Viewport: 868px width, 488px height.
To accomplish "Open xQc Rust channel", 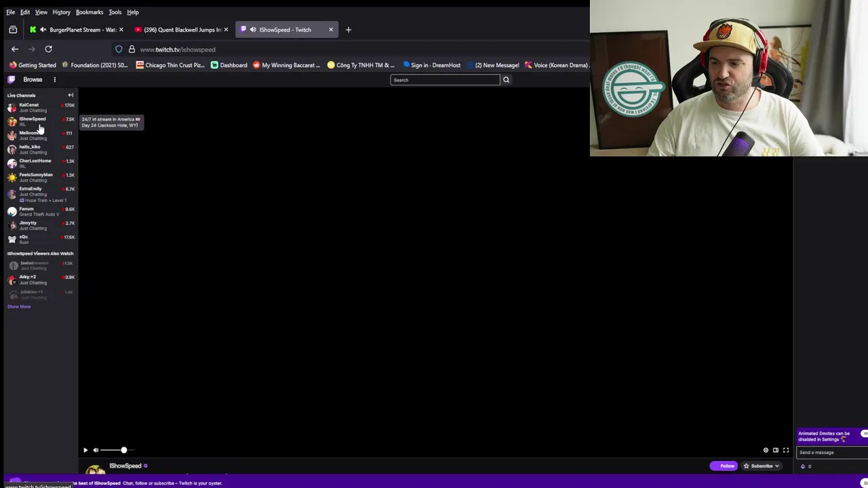I will (x=41, y=239).
